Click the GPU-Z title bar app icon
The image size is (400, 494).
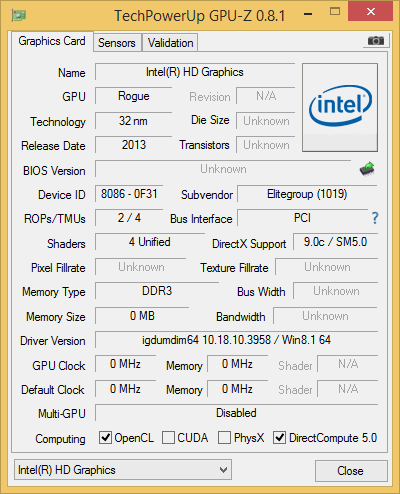19,15
